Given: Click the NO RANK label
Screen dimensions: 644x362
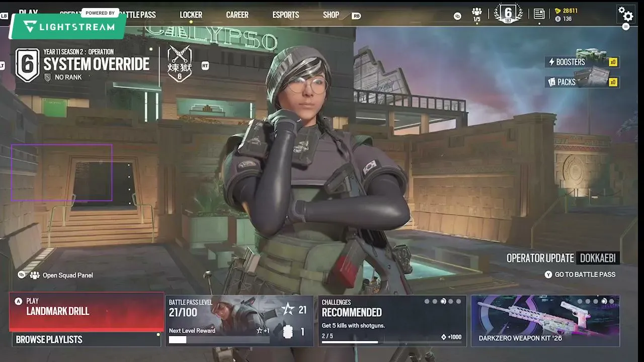Looking at the screenshot, I should pyautogui.click(x=68, y=77).
